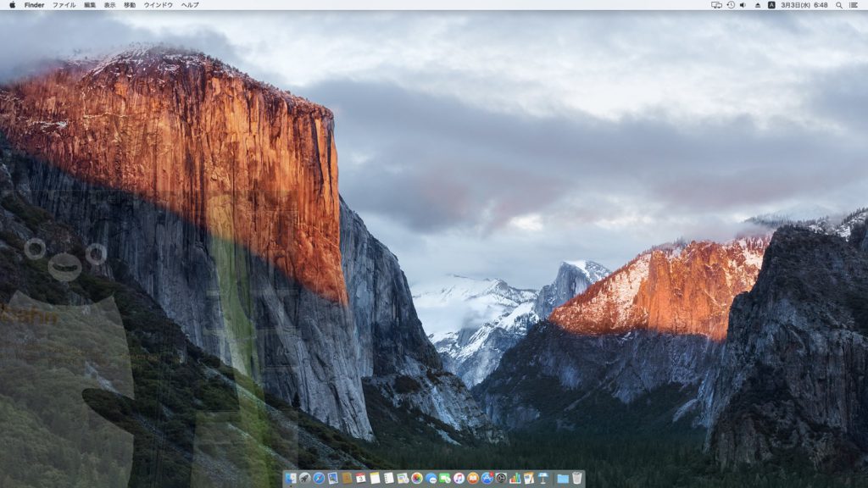Open Mail stamp icon in Dock
This screenshot has width=868, height=488.
(332, 478)
